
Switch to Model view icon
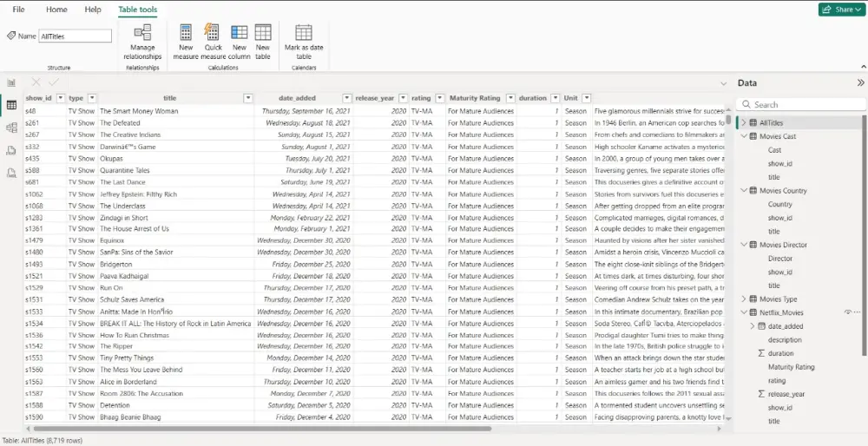[x=11, y=128]
